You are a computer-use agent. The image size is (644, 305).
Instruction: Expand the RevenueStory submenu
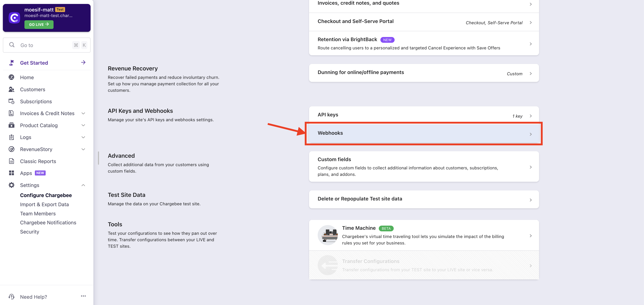pyautogui.click(x=83, y=149)
